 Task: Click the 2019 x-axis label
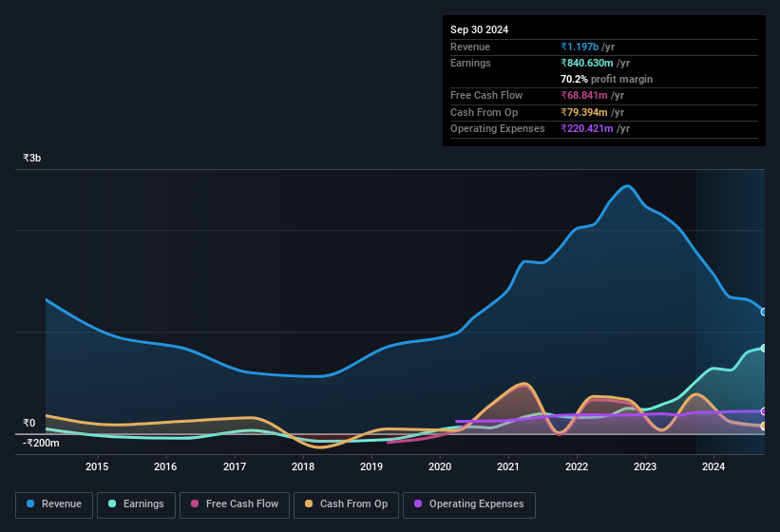(x=371, y=466)
